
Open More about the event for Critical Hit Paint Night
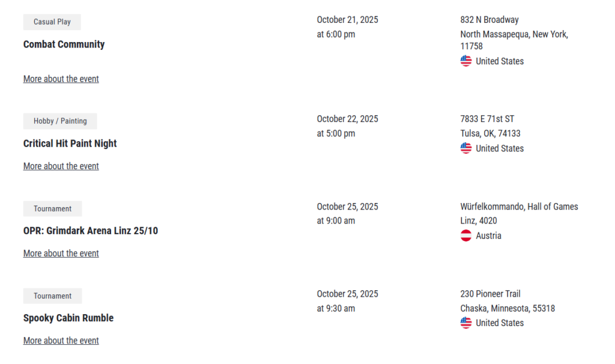point(61,166)
